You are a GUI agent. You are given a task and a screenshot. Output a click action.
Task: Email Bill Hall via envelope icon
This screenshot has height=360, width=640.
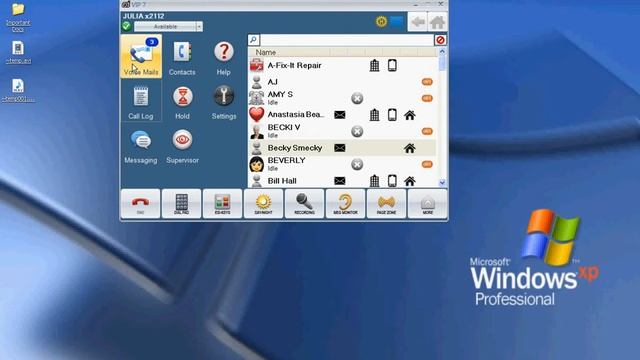[x=340, y=181]
